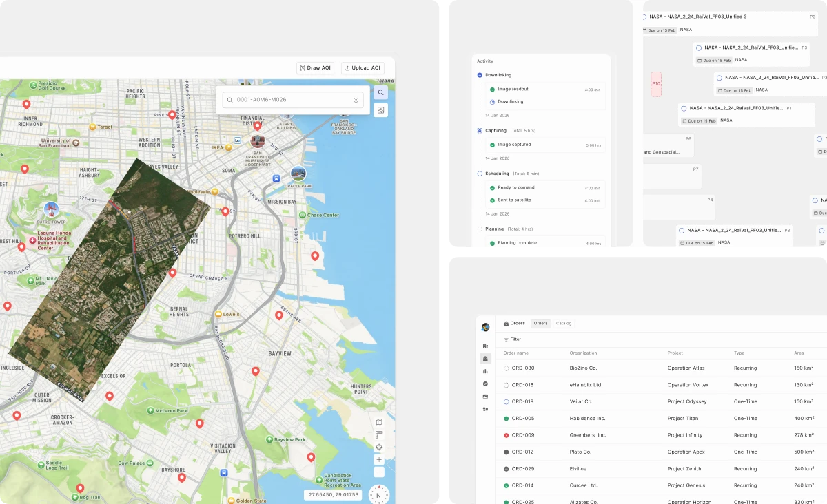Select the satellite imagery overlay on the map
Image resolution: width=827 pixels, height=504 pixels.
[x=109, y=279]
